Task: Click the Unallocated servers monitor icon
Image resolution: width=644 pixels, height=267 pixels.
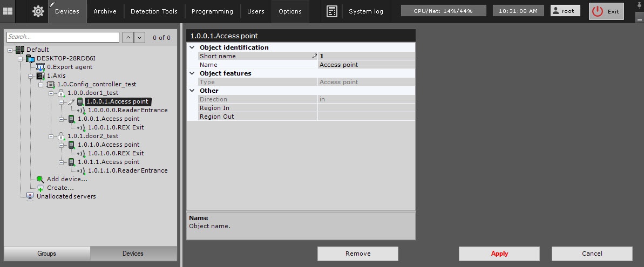Action: pyautogui.click(x=30, y=196)
